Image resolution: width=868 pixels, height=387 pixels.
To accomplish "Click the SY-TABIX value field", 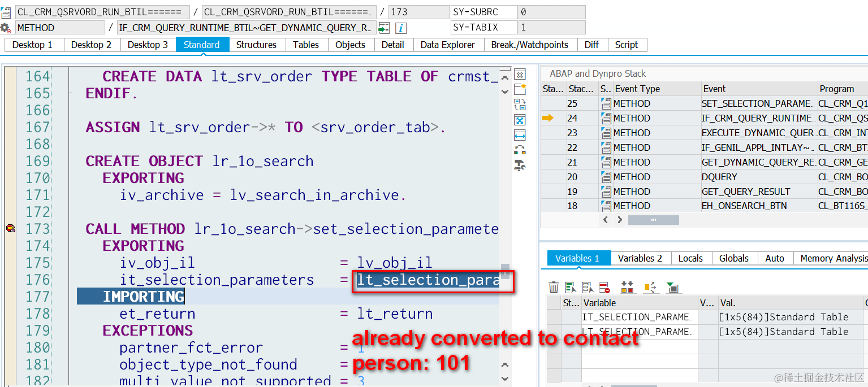I will coord(551,27).
